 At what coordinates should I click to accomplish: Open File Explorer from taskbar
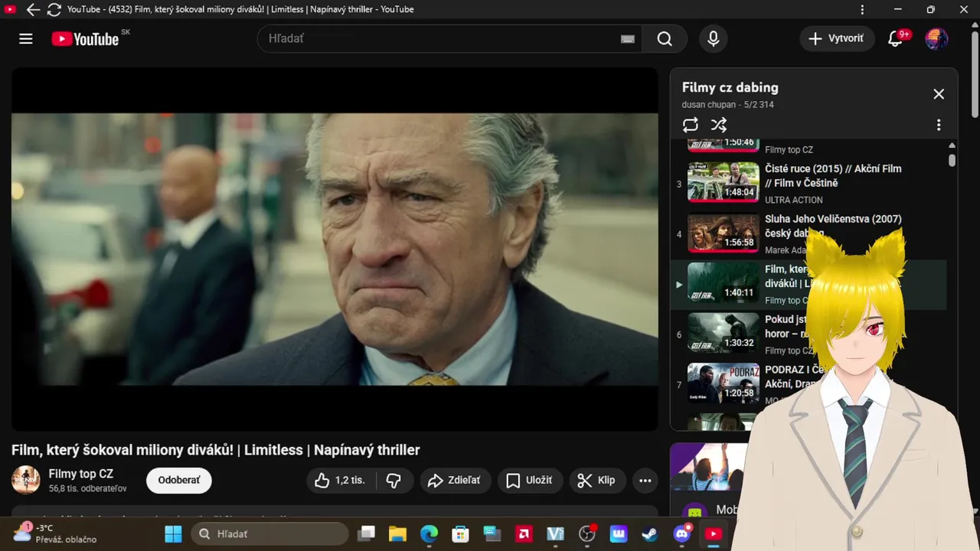[x=397, y=533]
